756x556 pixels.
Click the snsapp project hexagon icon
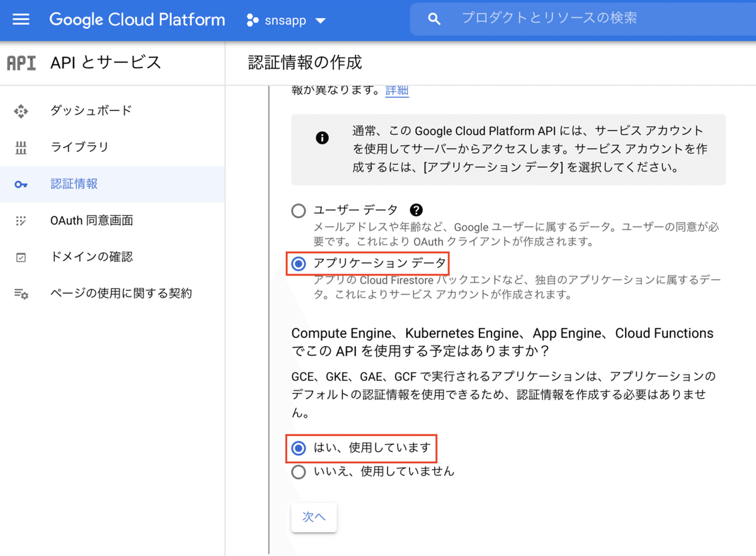coord(253,20)
